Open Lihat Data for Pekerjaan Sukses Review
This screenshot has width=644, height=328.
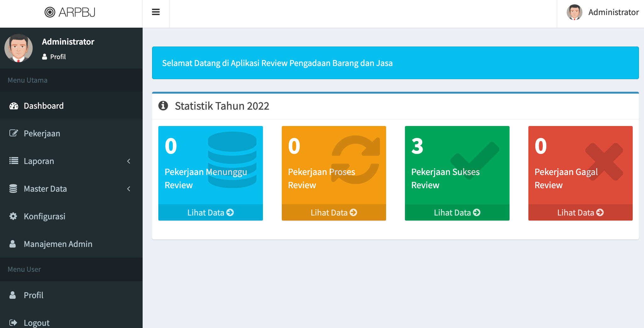click(x=457, y=213)
